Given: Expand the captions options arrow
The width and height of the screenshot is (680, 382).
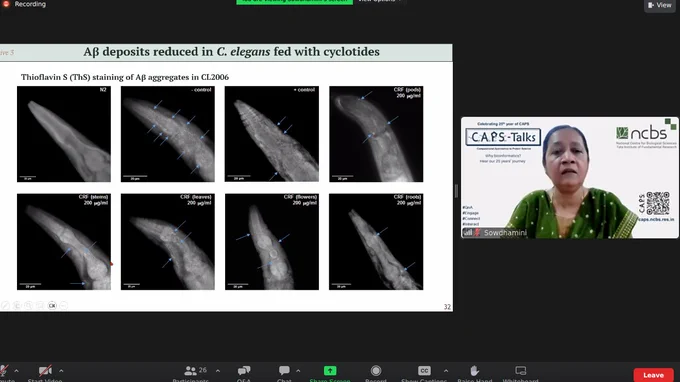Looking at the screenshot, I should (446, 371).
